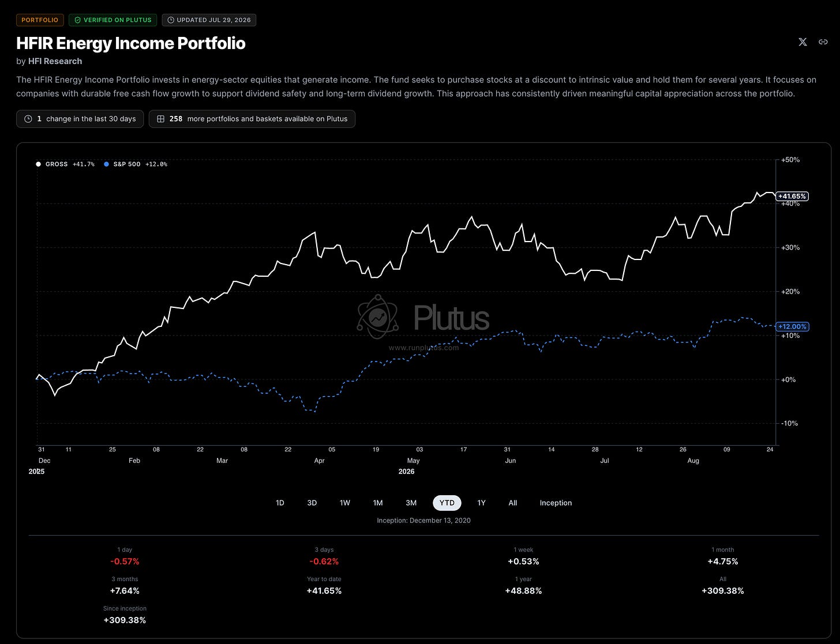Open HFI Research author link

point(55,61)
